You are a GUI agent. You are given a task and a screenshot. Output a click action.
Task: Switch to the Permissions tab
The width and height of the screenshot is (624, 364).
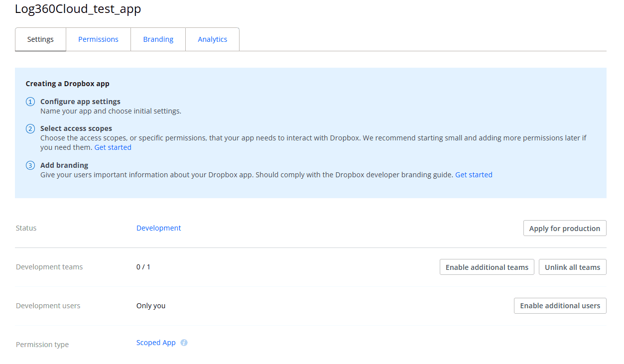[98, 39]
